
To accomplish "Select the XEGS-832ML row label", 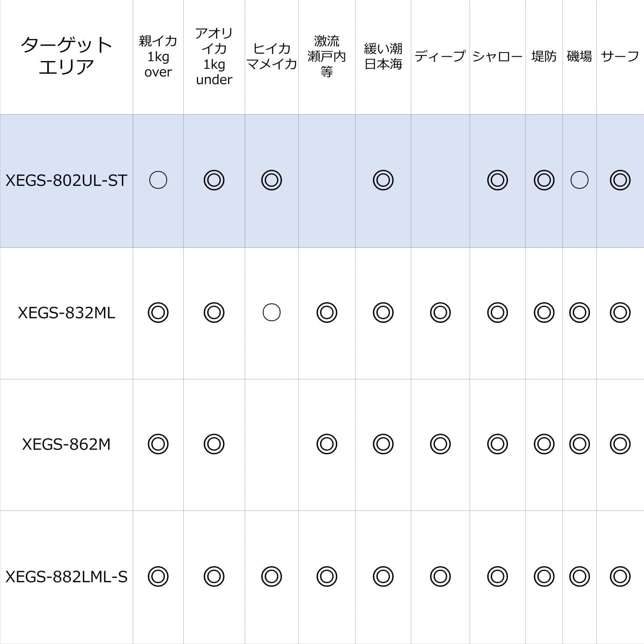I will click(66, 313).
